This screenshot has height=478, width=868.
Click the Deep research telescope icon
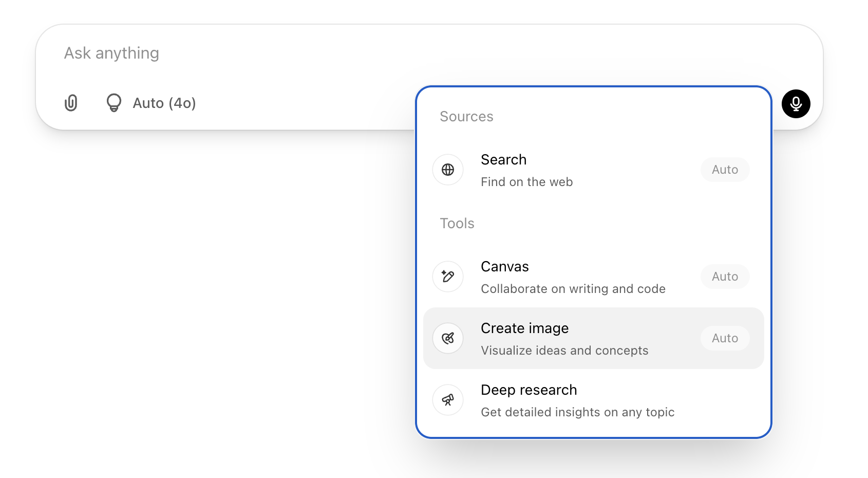coord(447,399)
